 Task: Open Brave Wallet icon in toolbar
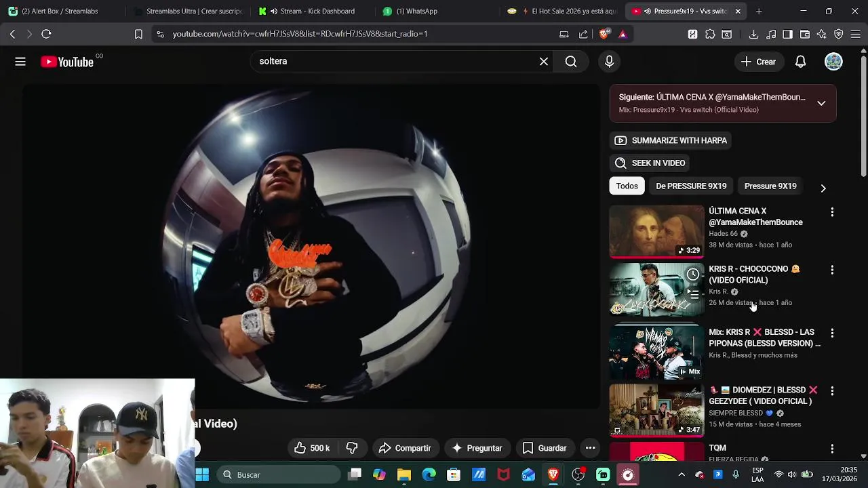805,34
